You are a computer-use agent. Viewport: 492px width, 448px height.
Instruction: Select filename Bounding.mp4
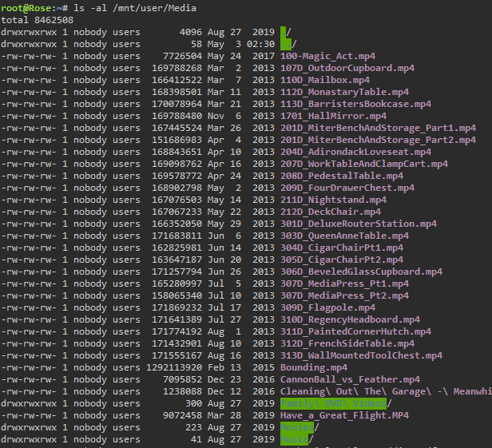(x=314, y=367)
